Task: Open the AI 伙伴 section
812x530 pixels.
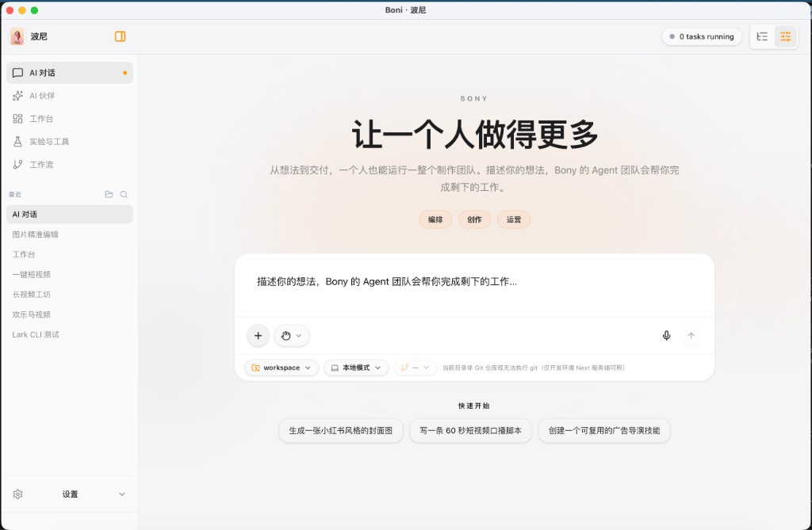Action: click(70, 96)
